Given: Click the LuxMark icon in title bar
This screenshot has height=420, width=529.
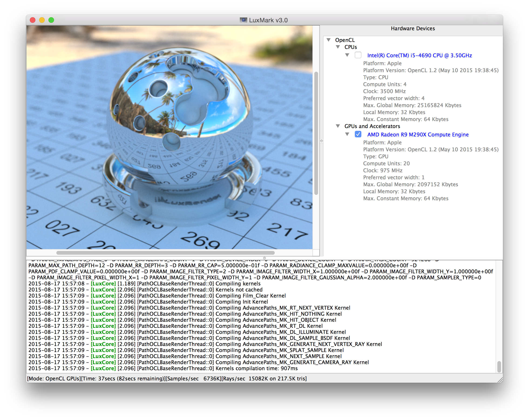Looking at the screenshot, I should coord(243,20).
